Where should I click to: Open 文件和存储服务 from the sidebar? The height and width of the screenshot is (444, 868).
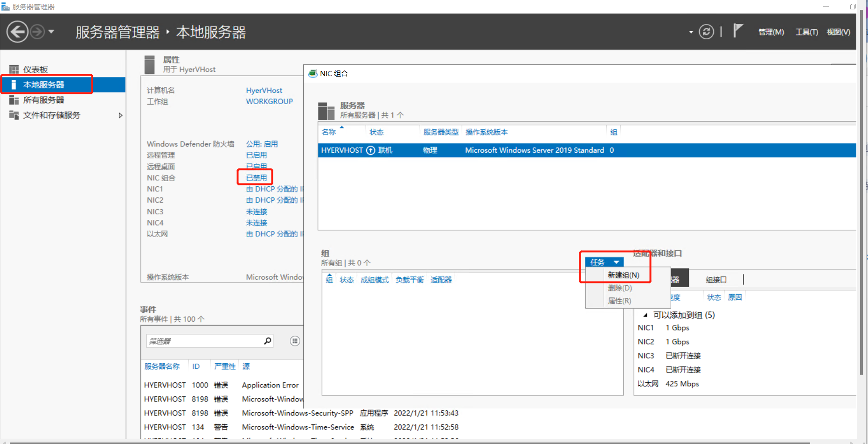pyautogui.click(x=51, y=115)
